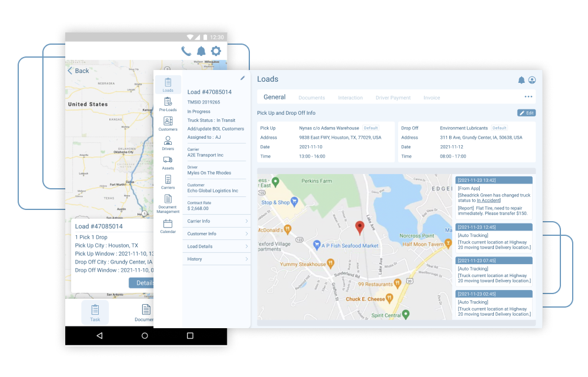This screenshot has height=377, width=588.
Task: Open Document Management in the sidebar
Action: (x=168, y=203)
